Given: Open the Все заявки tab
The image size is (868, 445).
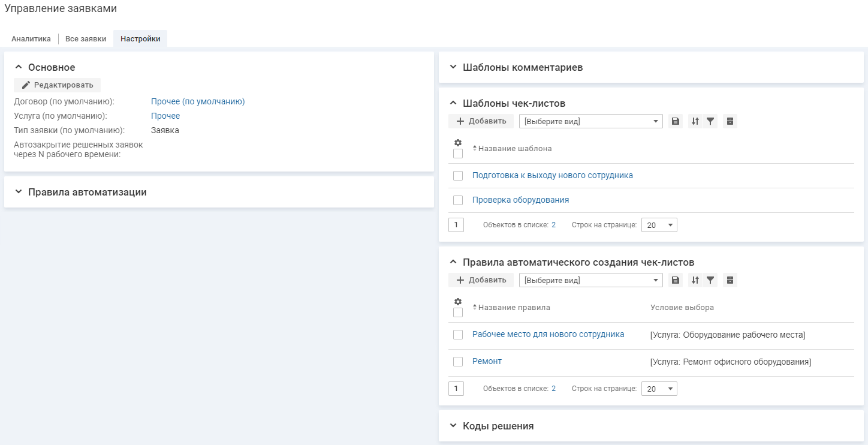Looking at the screenshot, I should (x=86, y=39).
